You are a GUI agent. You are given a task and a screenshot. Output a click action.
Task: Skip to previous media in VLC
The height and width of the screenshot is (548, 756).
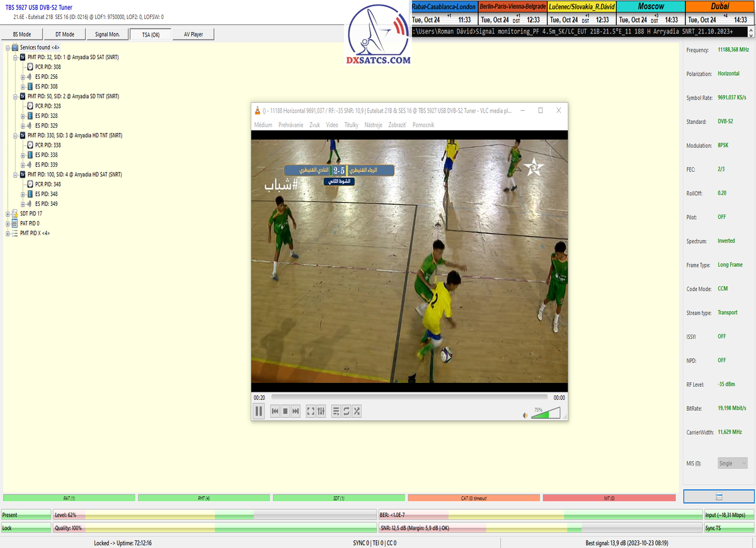pyautogui.click(x=275, y=411)
